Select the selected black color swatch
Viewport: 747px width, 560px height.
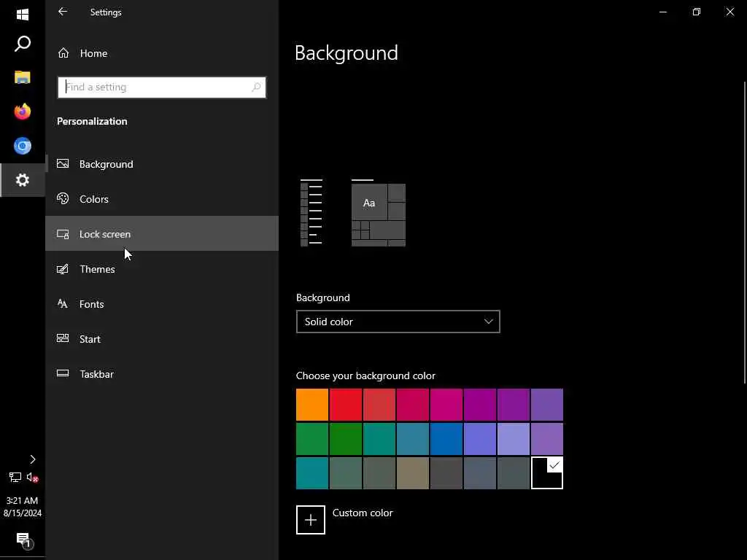coord(547,473)
